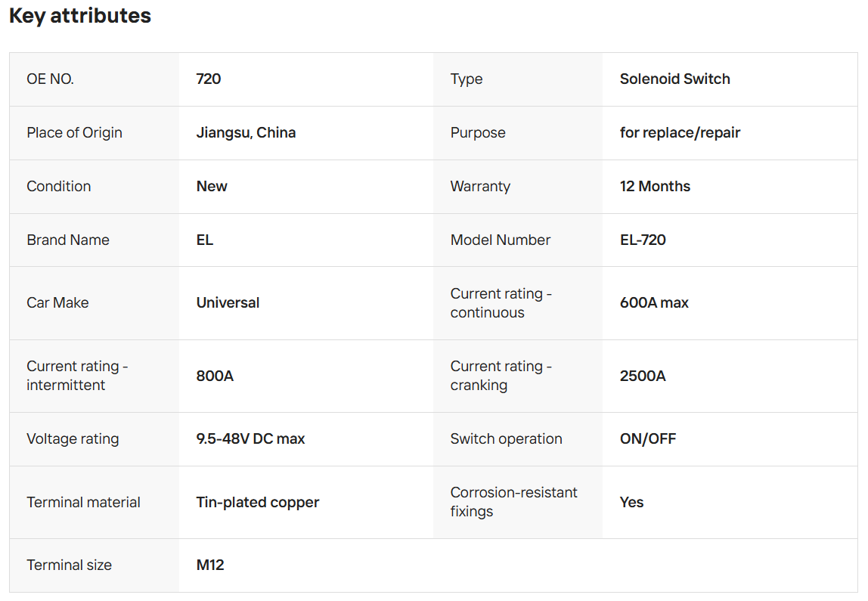
Task: Select the EL brand name value
Action: pyautogui.click(x=205, y=240)
